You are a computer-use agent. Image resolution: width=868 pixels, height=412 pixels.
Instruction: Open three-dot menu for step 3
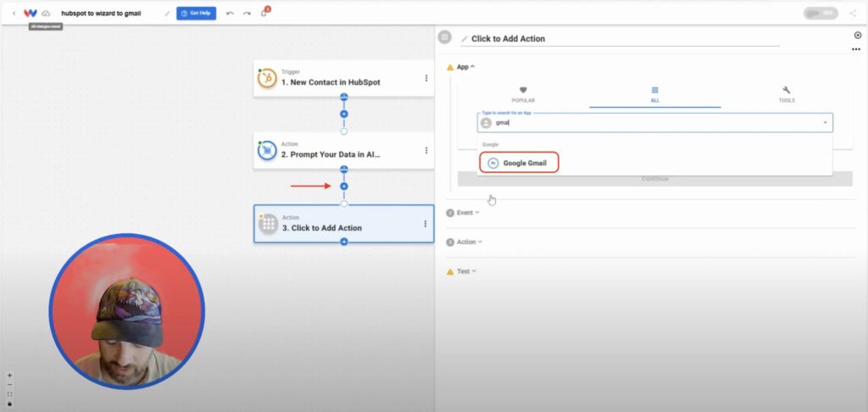point(426,224)
